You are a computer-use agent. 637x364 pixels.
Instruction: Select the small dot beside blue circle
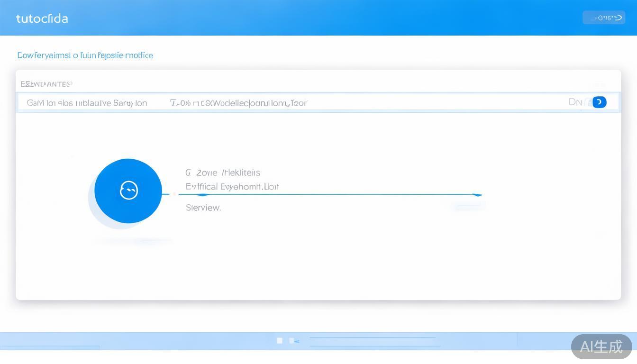174,194
